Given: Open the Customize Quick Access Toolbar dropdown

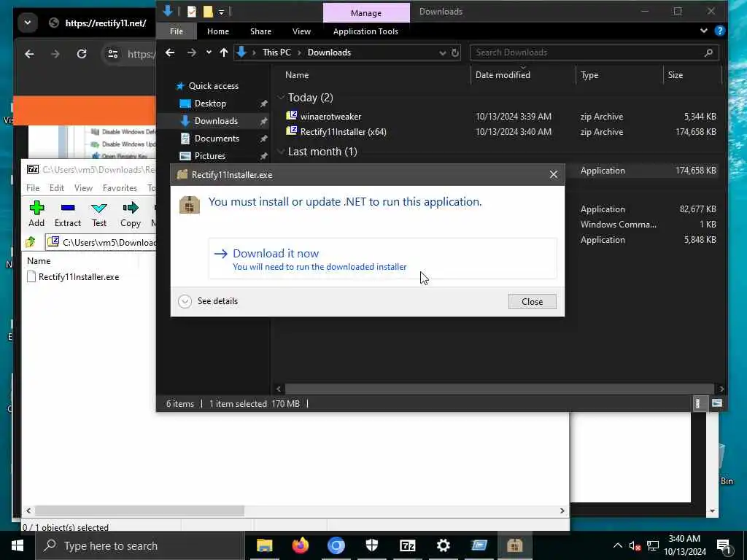Looking at the screenshot, I should 222,12.
